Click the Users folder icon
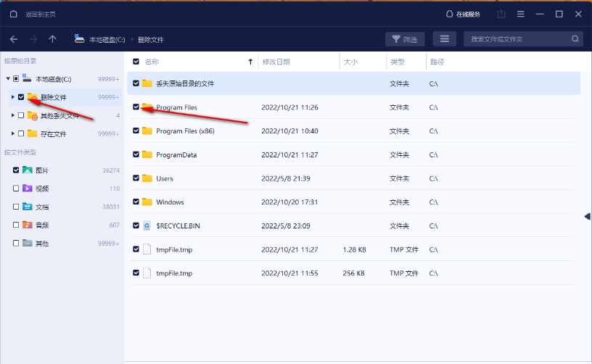The image size is (592, 364). coord(147,178)
